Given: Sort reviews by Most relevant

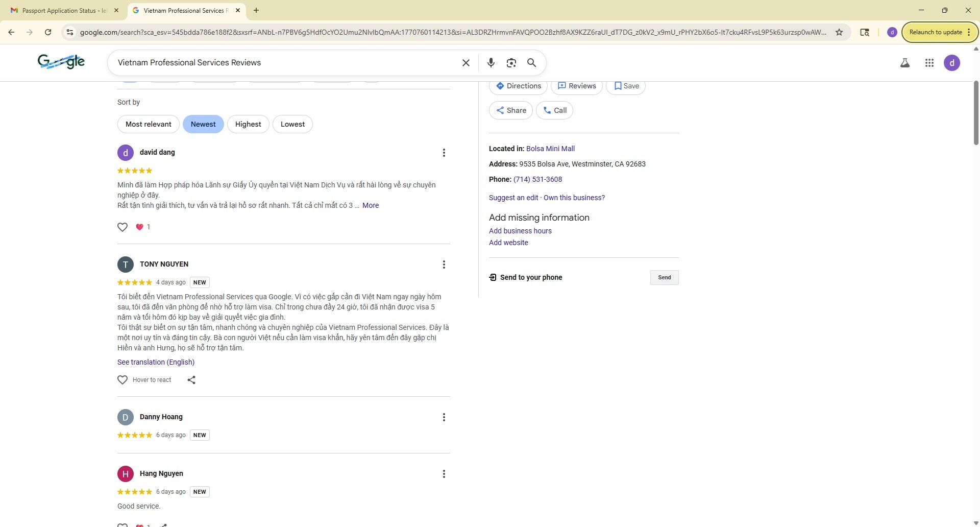Looking at the screenshot, I should click(x=149, y=124).
